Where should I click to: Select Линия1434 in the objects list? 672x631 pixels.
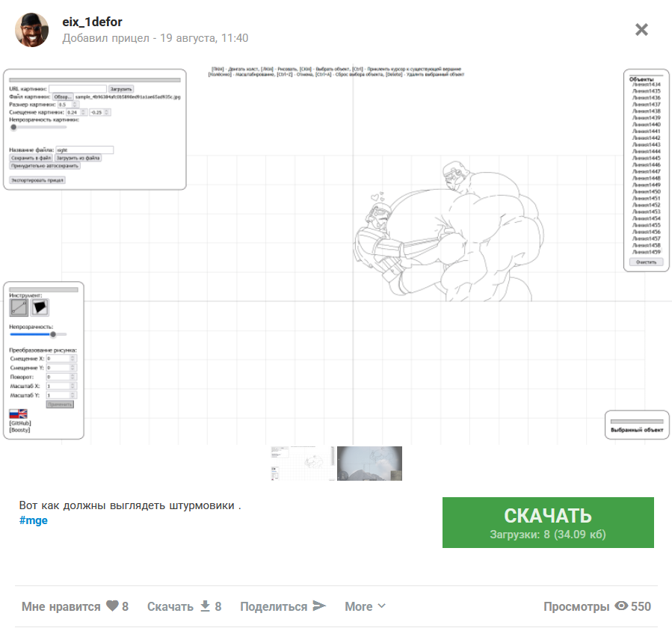click(x=647, y=84)
